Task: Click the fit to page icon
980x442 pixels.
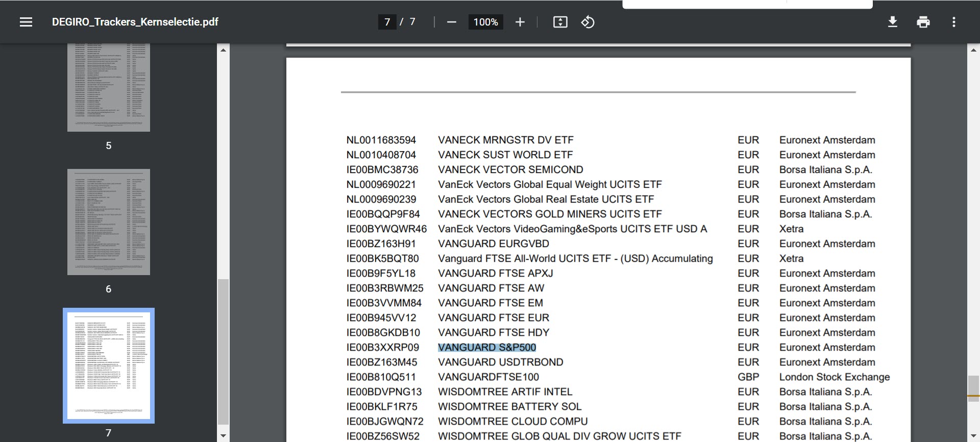Action: (560, 22)
